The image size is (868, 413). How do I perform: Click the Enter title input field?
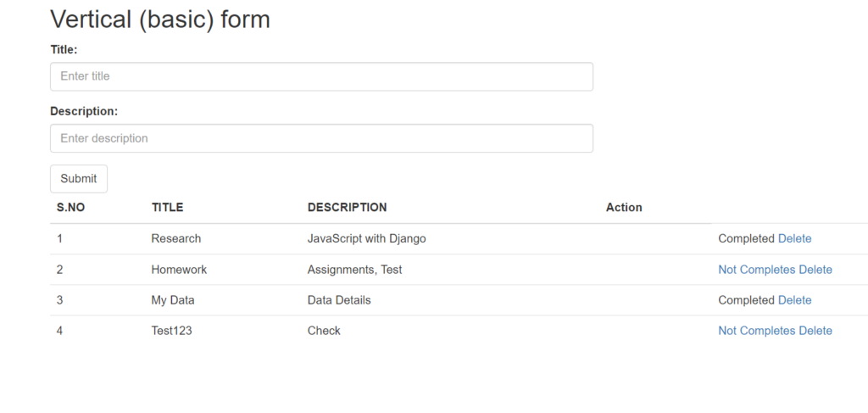click(x=321, y=76)
